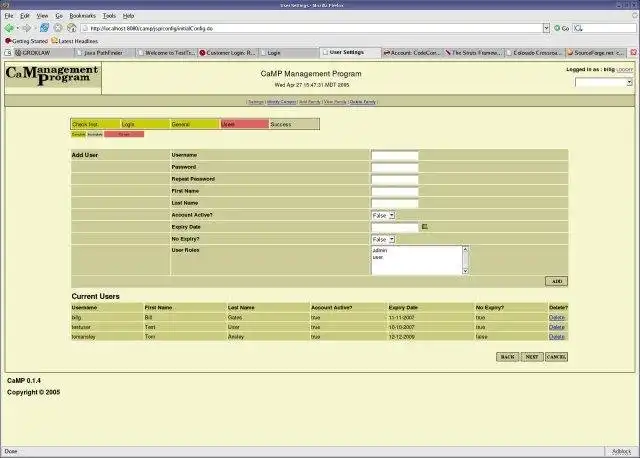Click the Password input field
Image resolution: width=640 pixels, height=458 pixels.
[395, 167]
